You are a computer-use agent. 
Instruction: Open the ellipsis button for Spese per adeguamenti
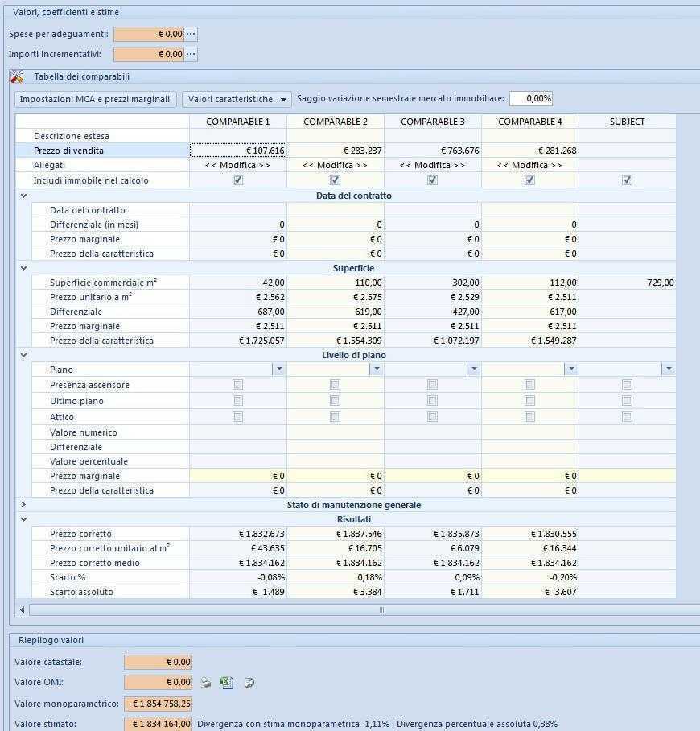pos(191,34)
